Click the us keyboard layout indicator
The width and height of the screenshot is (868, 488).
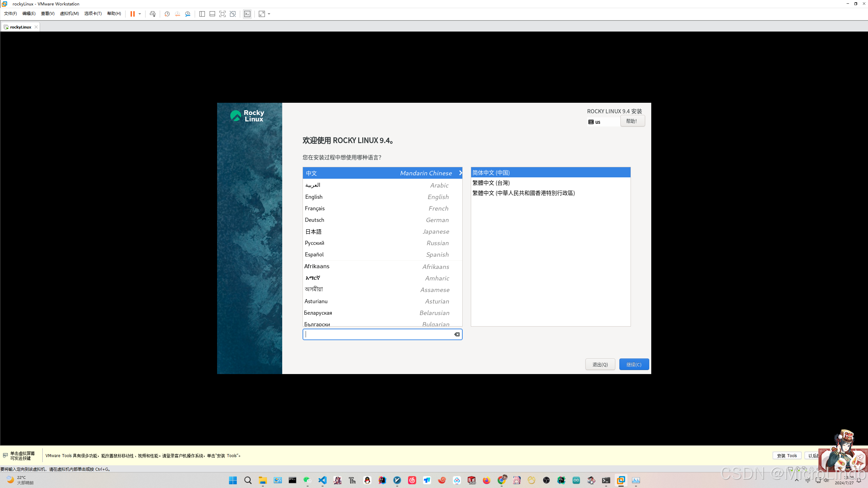pyautogui.click(x=603, y=122)
